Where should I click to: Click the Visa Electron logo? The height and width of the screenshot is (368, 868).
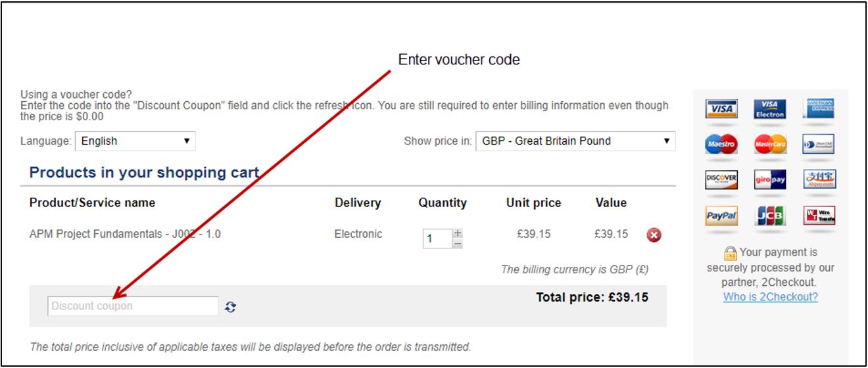770,109
